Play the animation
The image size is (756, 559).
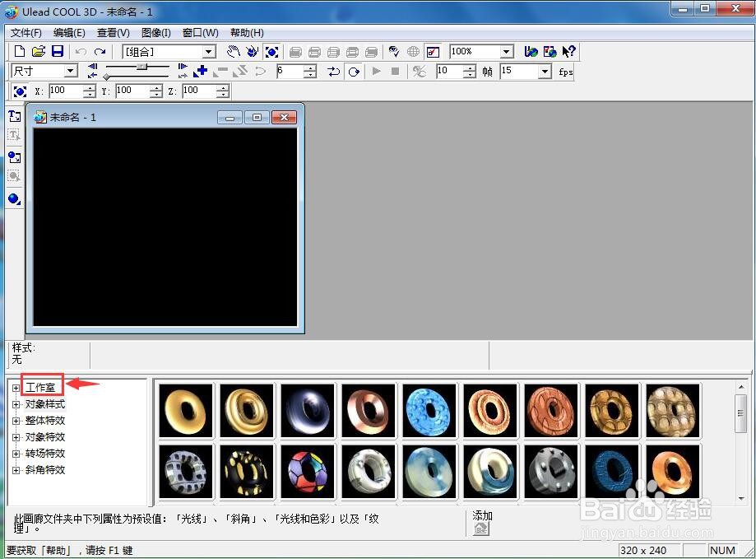pos(377,72)
